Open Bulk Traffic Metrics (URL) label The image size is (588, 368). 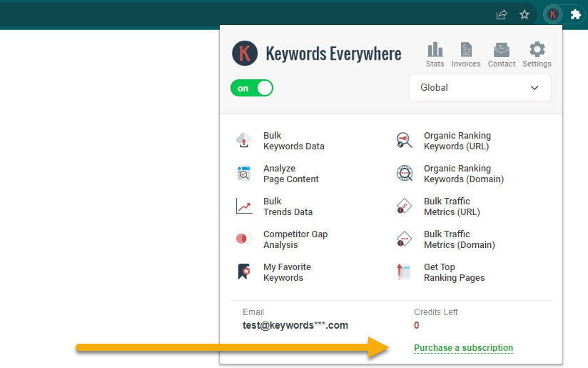(452, 207)
